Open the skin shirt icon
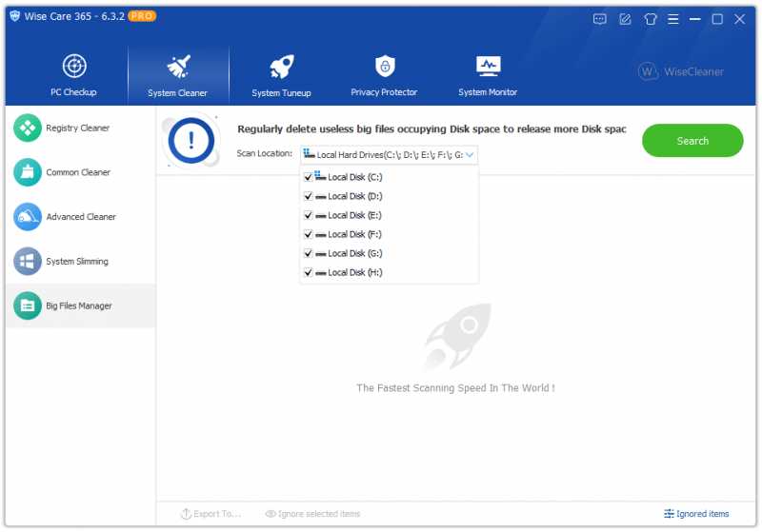Screen dimensions: 762x532 [651, 19]
